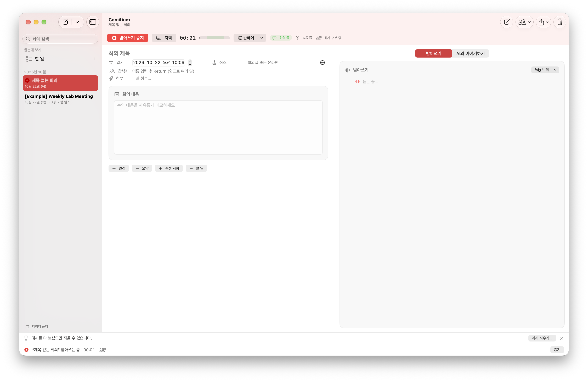This screenshot has height=381, width=588.
Task: Open the 한국어 language dropdown
Action: tap(250, 38)
